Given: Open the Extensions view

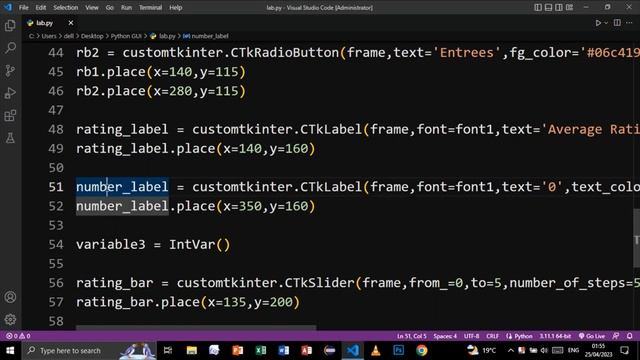Looking at the screenshot, I should click(x=10, y=116).
